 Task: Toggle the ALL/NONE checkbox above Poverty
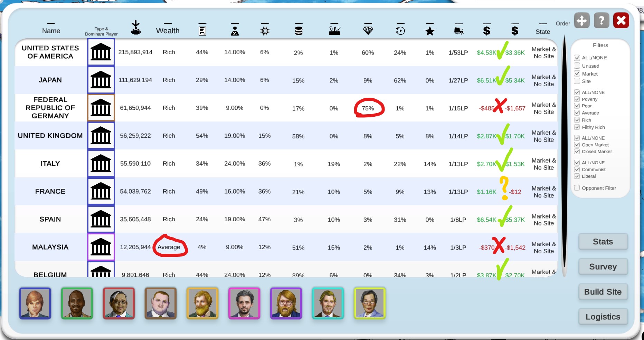(577, 92)
